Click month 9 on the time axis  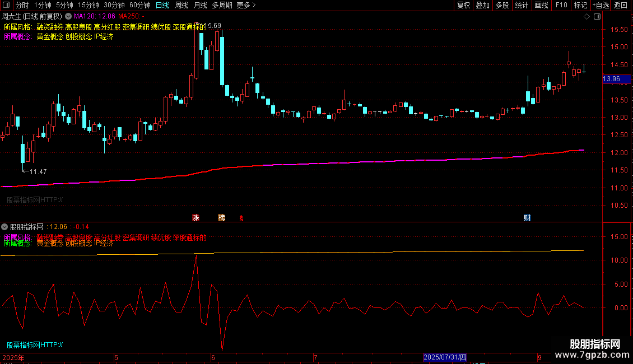[x=540, y=357]
